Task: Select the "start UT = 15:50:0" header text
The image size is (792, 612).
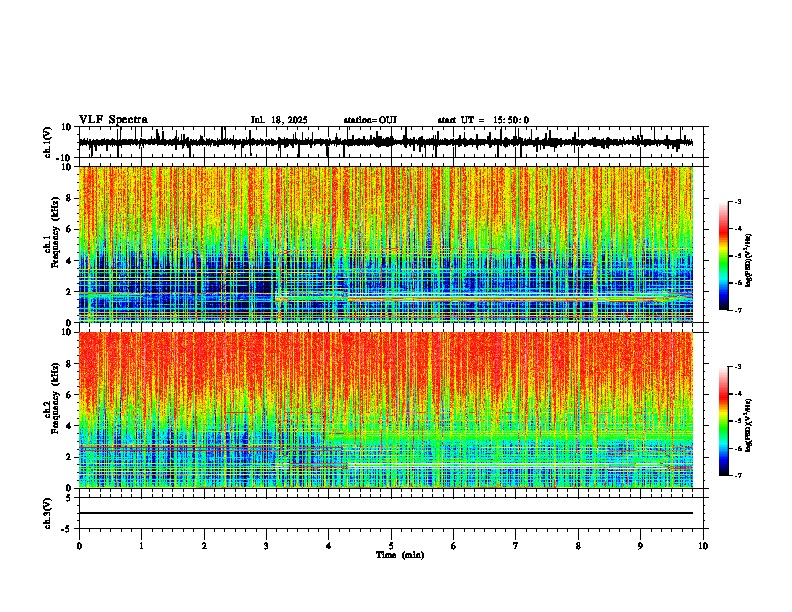Action: tap(483, 120)
